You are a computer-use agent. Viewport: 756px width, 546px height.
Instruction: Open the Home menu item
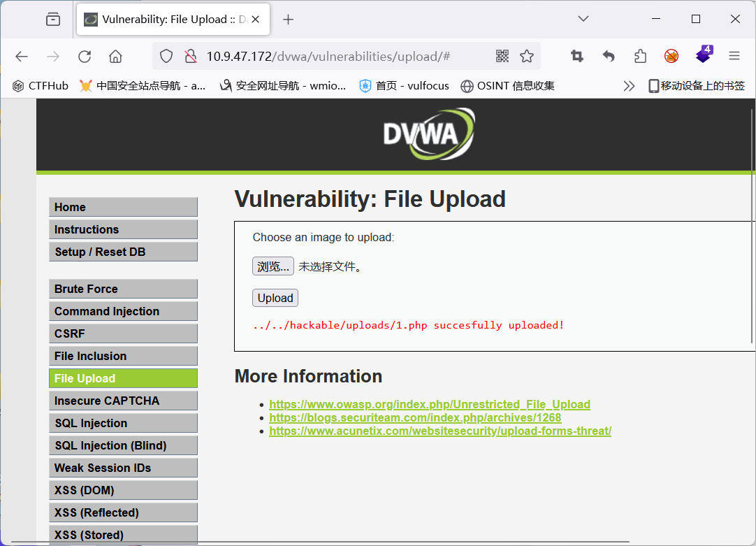124,207
